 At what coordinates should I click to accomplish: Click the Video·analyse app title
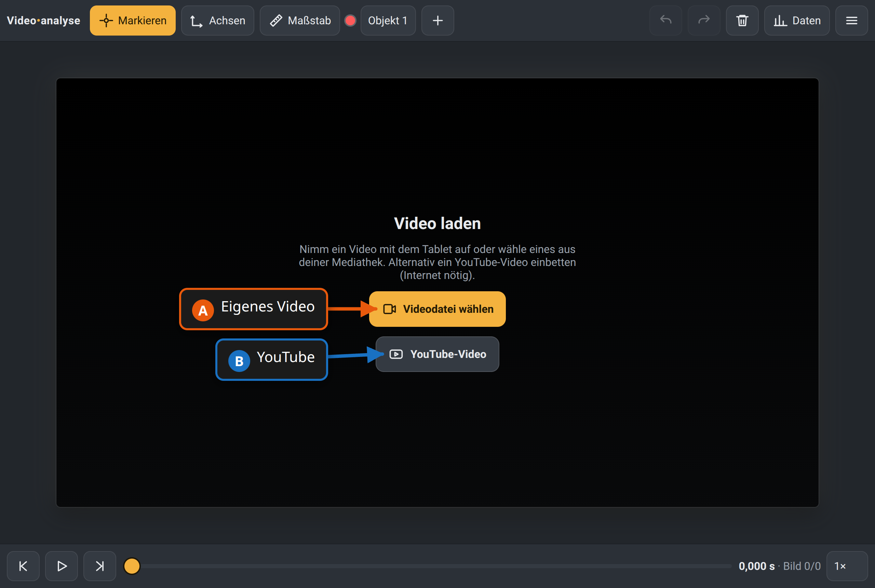pos(43,21)
